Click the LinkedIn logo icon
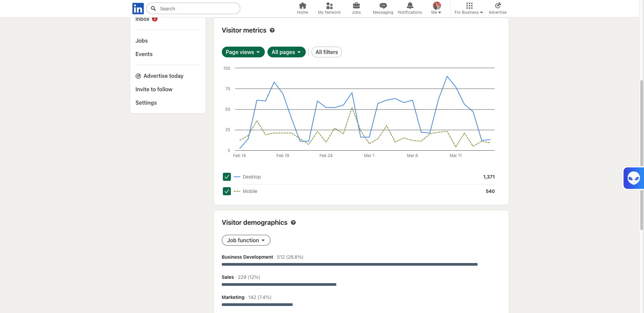This screenshot has height=313, width=644. coord(138,9)
